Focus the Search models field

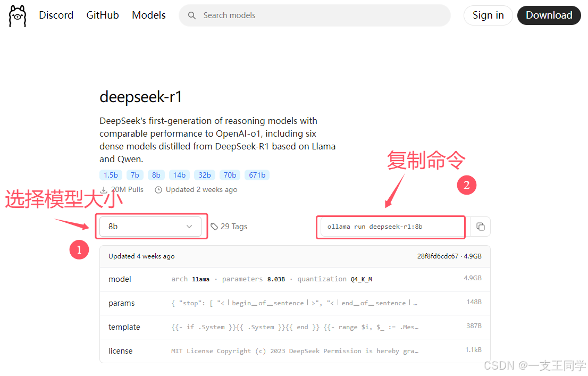(314, 15)
